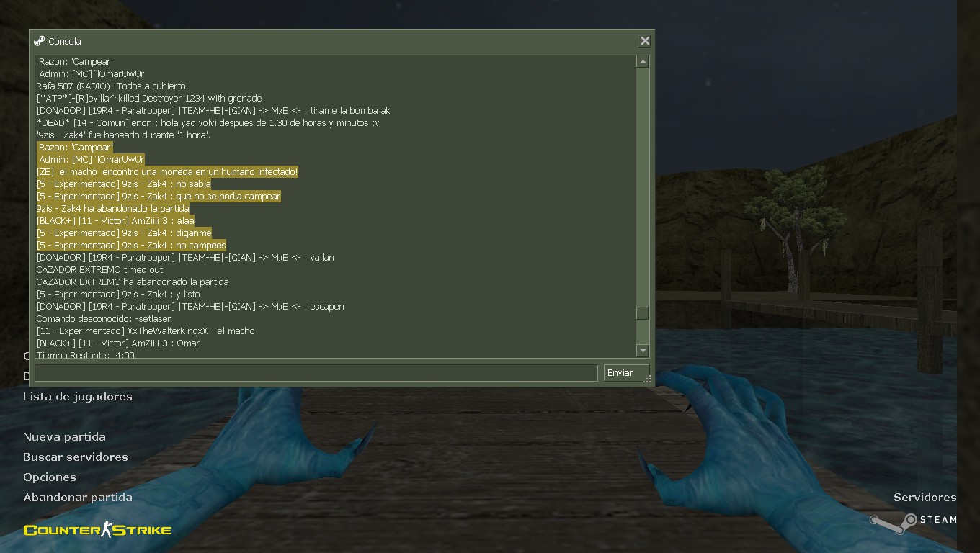This screenshot has height=553, width=980.
Task: Click 'que no se podia campear' line
Action: (159, 197)
